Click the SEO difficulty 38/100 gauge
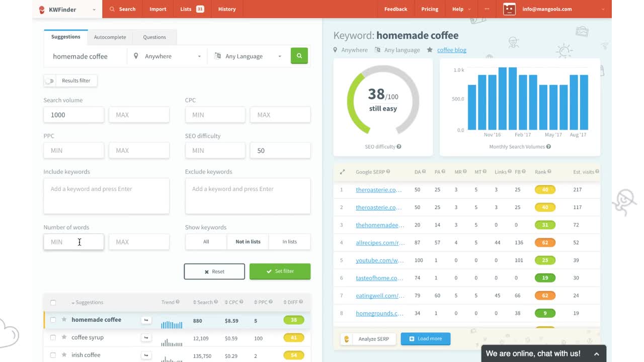 [383, 100]
